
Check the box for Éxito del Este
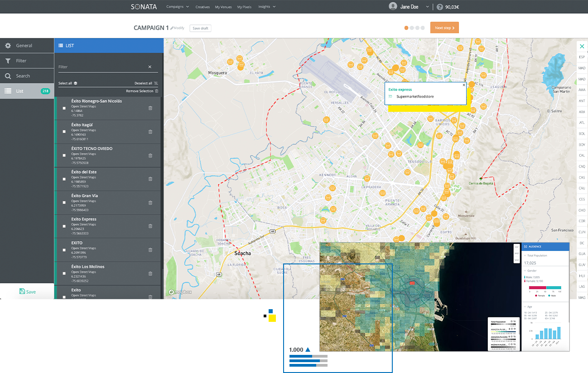(64, 179)
